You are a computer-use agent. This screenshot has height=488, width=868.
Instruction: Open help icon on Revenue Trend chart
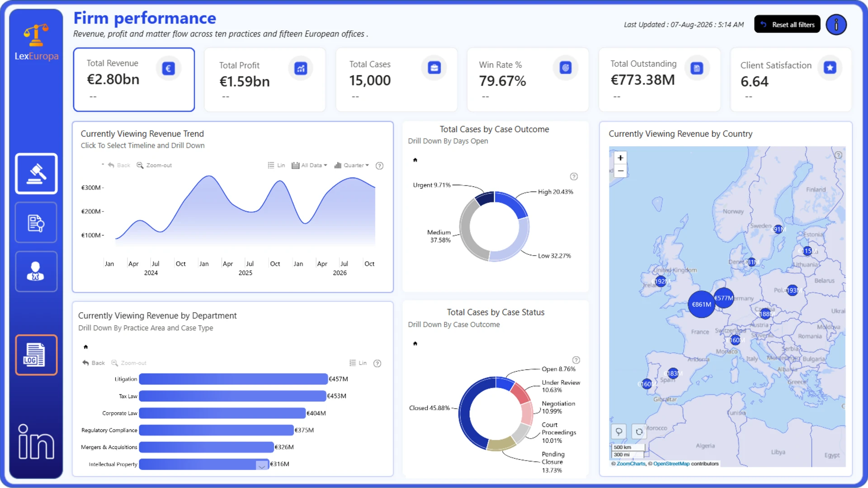point(380,166)
